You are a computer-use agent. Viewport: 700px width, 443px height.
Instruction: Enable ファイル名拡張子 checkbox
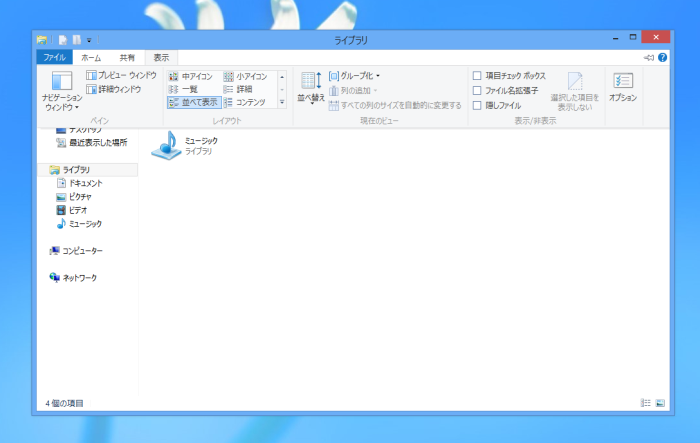(x=477, y=91)
